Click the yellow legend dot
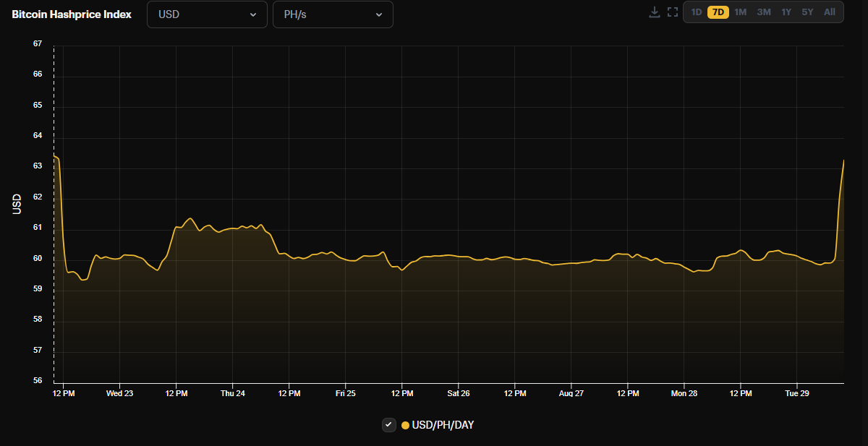Viewport: 868px width, 446px height. coord(405,425)
